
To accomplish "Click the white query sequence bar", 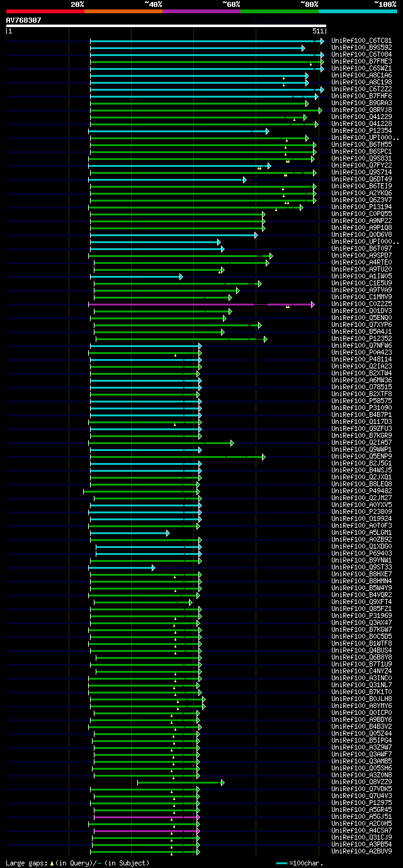I will tap(166, 26).
